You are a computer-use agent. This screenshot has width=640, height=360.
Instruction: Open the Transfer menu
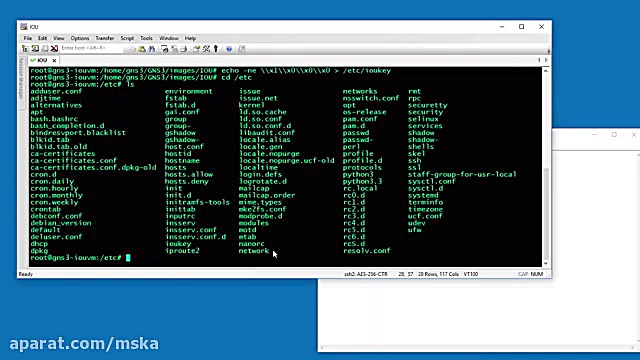pos(105,38)
